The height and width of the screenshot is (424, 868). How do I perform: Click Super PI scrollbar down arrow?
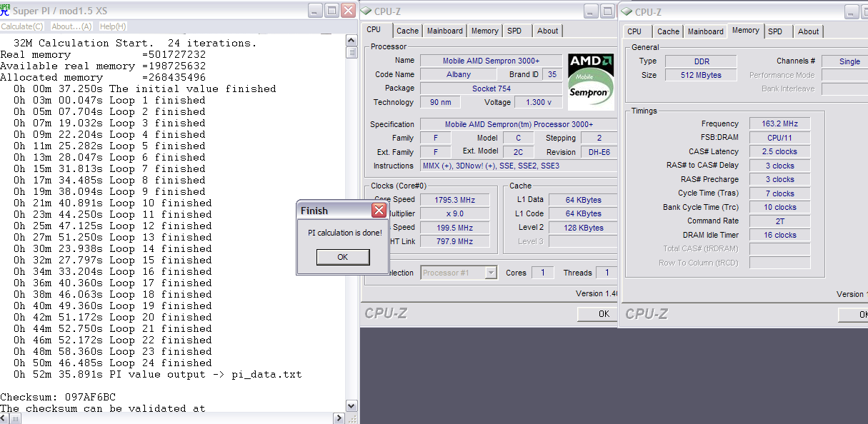point(351,406)
